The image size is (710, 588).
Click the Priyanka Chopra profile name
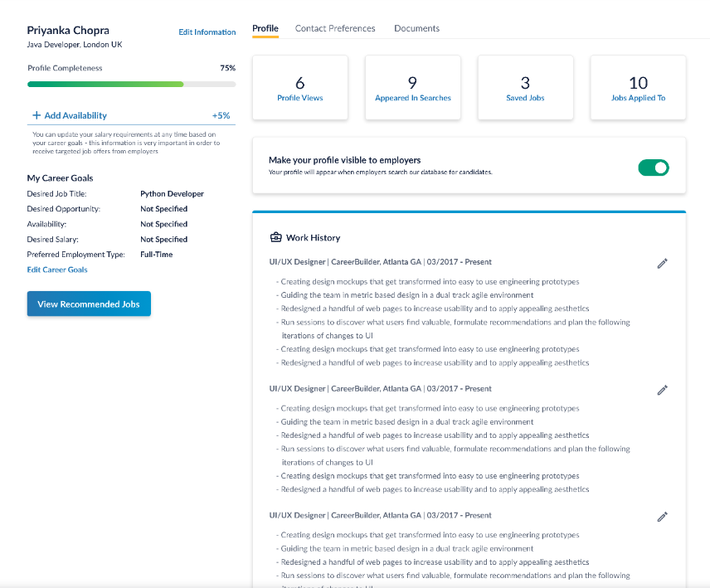tap(68, 31)
